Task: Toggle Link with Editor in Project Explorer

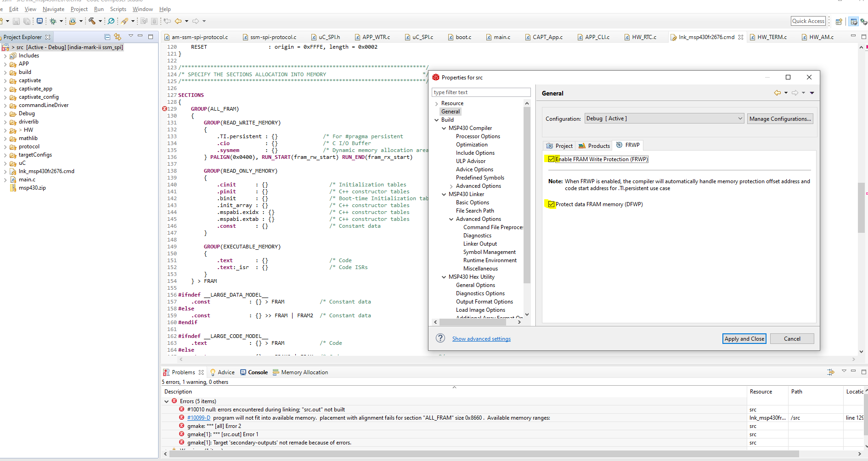Action: [x=118, y=37]
